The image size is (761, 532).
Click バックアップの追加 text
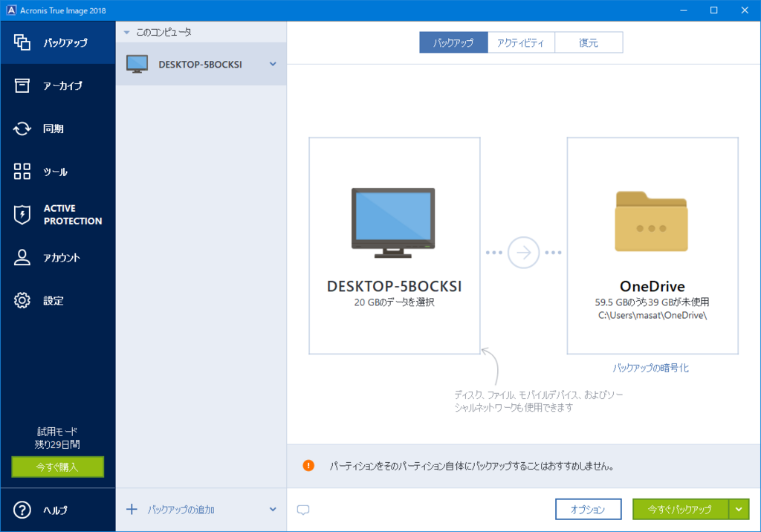181,510
